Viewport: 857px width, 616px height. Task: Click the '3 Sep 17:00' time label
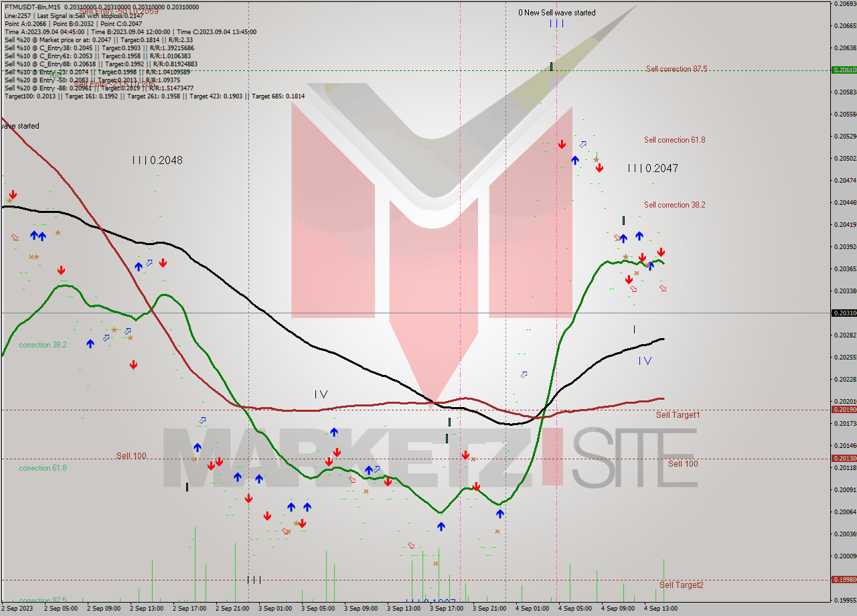[446, 609]
